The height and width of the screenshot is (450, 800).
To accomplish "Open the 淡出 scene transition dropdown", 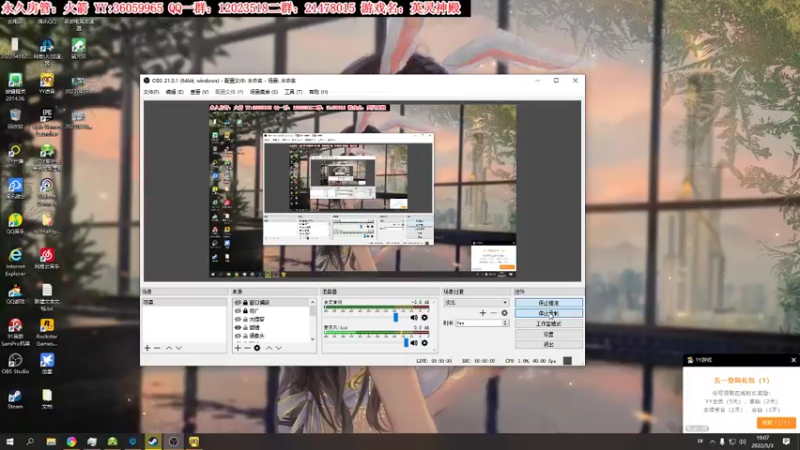I will (x=476, y=303).
